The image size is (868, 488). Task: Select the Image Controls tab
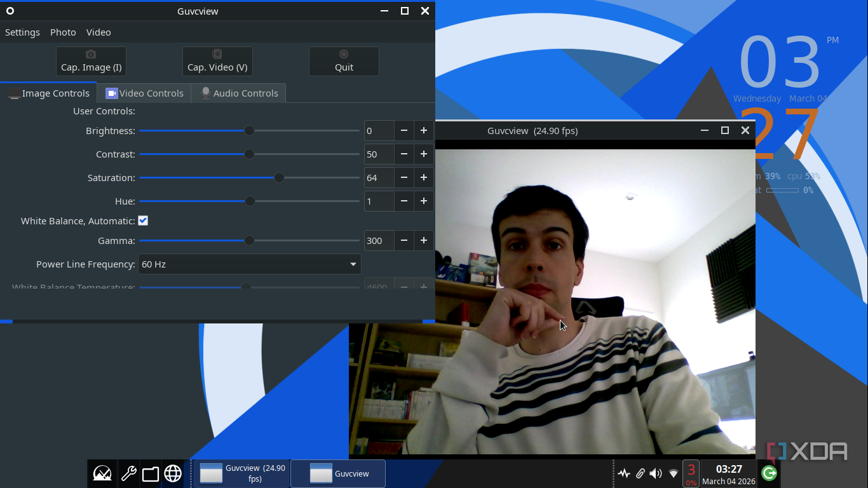click(48, 93)
